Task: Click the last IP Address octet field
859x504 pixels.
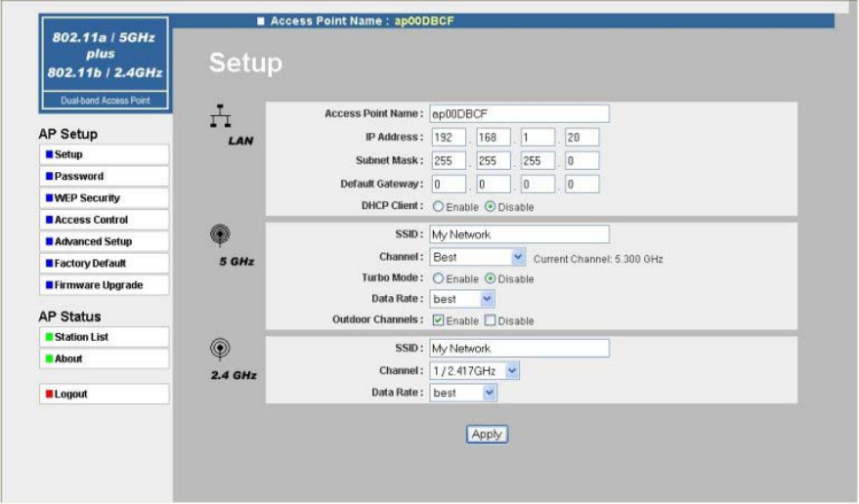Action: pyautogui.click(x=581, y=138)
